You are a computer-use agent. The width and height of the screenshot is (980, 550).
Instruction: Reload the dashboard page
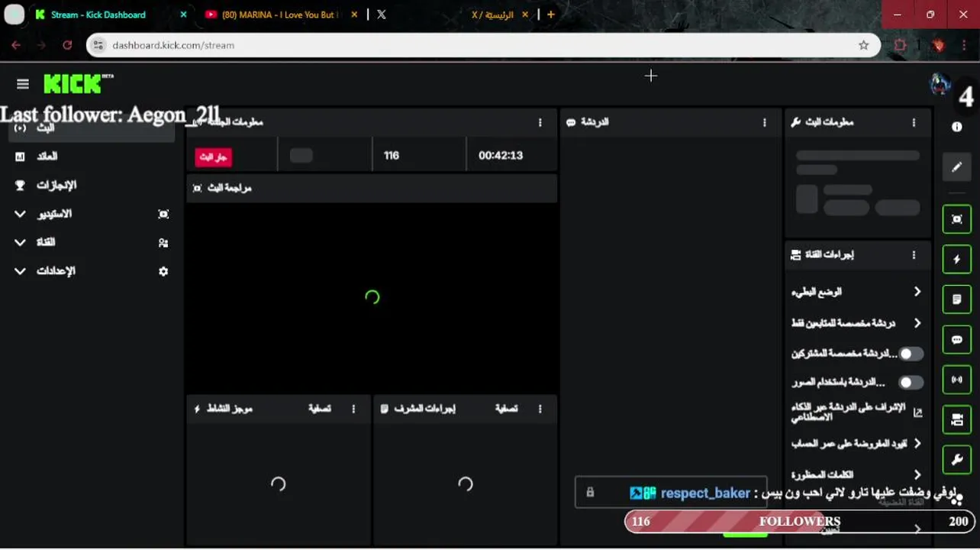[x=67, y=45]
